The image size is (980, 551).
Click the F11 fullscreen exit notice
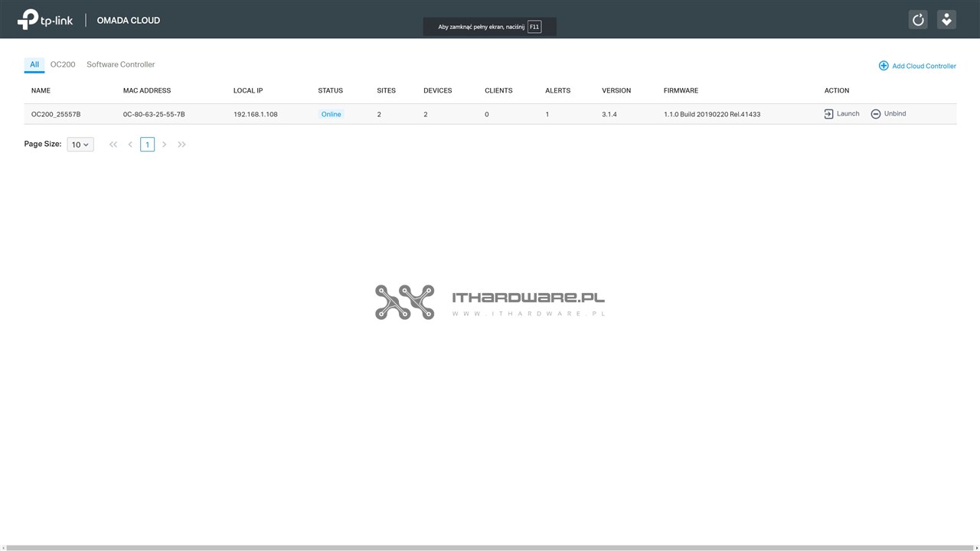pos(490,27)
